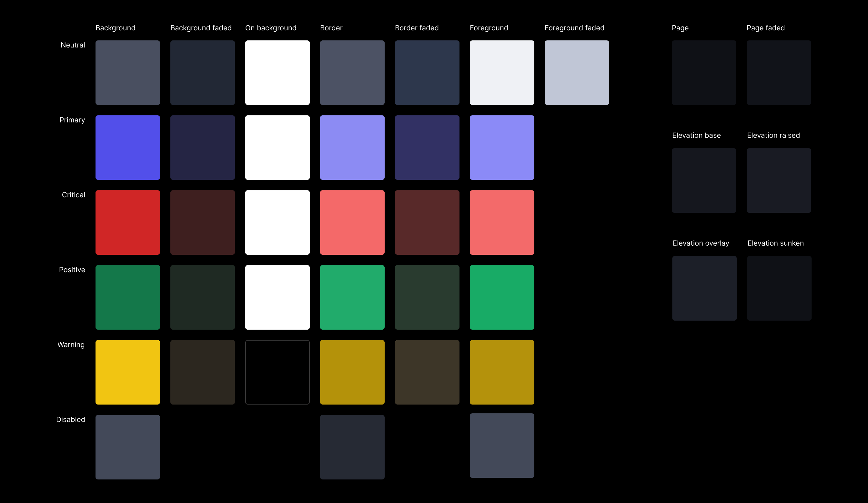
Task: Click the 'Warning' row label
Action: click(x=71, y=345)
